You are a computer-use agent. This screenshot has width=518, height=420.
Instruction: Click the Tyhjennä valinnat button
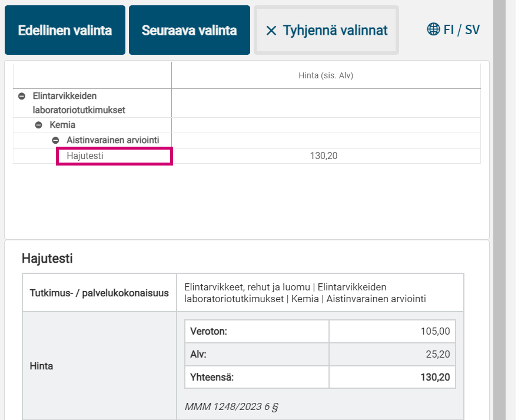pyautogui.click(x=326, y=30)
